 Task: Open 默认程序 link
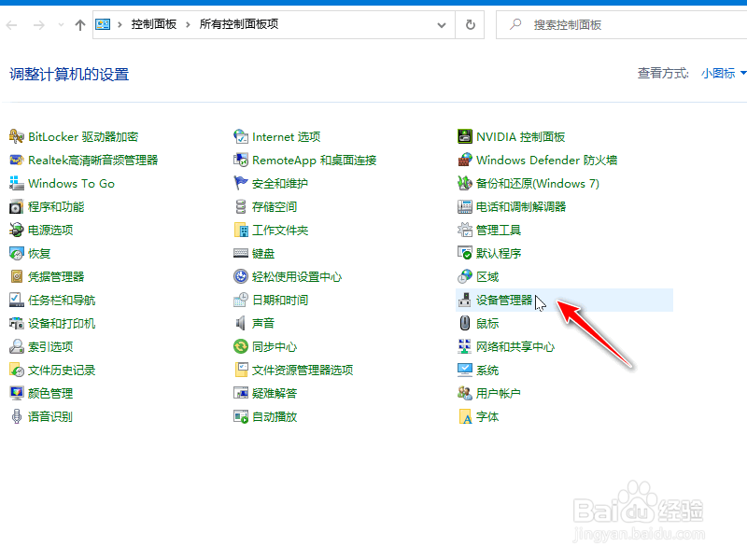click(x=499, y=253)
